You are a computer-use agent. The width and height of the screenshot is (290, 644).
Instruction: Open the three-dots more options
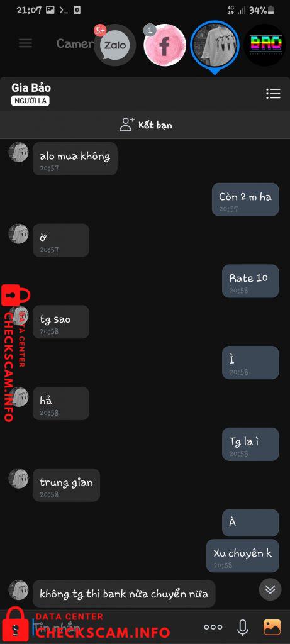coord(213,627)
